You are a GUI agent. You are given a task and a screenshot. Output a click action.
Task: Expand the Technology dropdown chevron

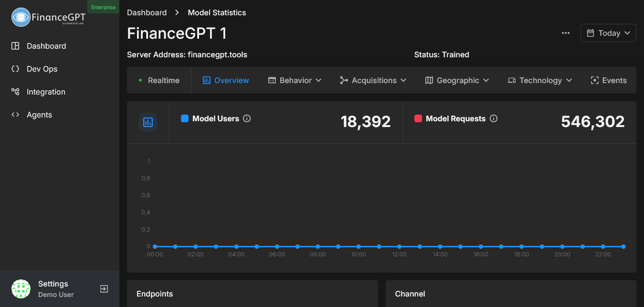click(x=569, y=80)
